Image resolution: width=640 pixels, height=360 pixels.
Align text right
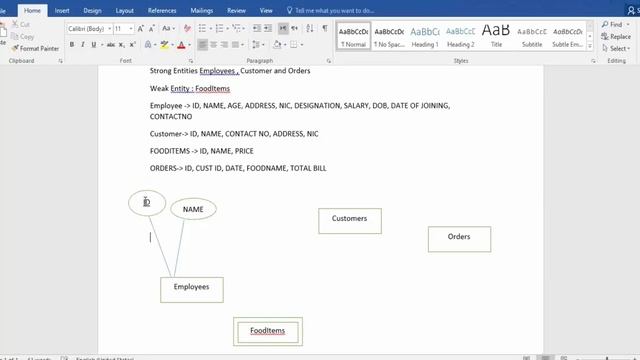224,44
